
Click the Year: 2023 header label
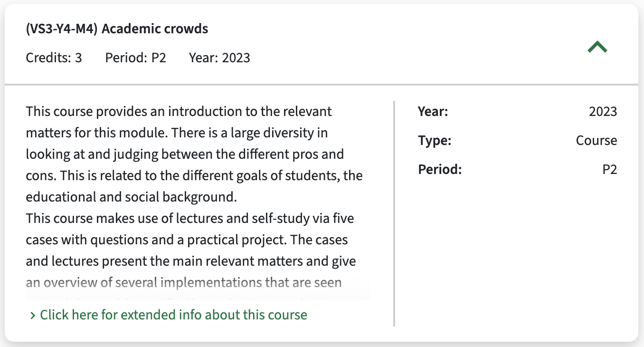tap(219, 58)
